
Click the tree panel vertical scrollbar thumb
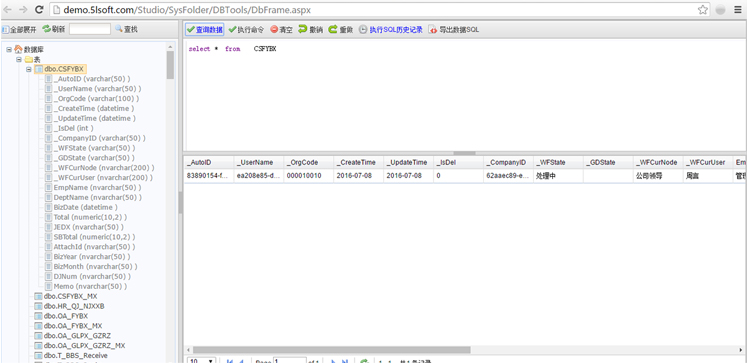(170, 65)
